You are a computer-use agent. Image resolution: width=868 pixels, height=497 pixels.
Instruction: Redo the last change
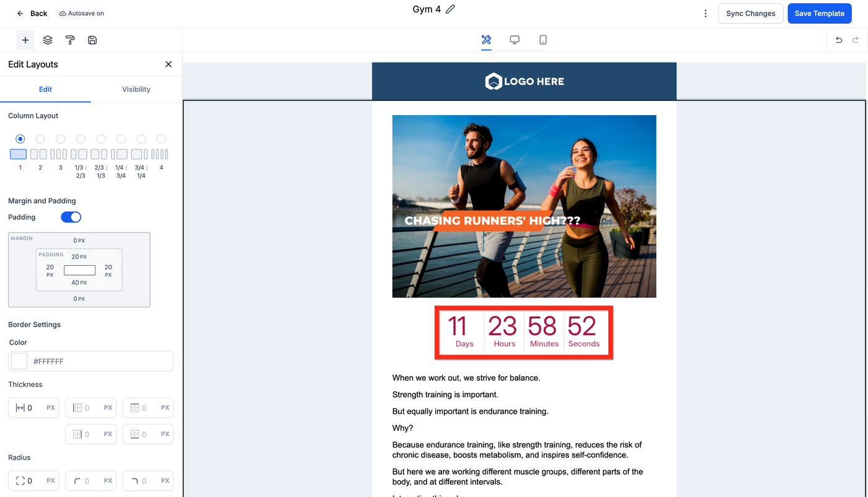click(x=856, y=40)
